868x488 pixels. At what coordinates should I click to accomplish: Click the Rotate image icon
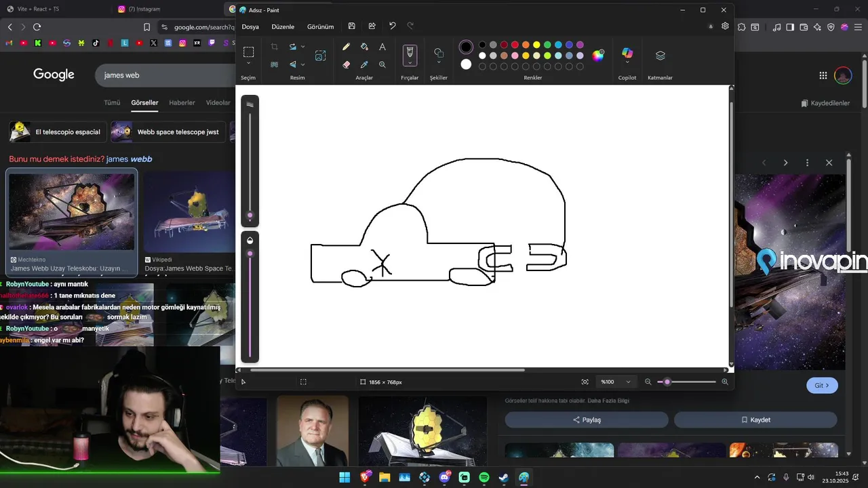click(293, 47)
